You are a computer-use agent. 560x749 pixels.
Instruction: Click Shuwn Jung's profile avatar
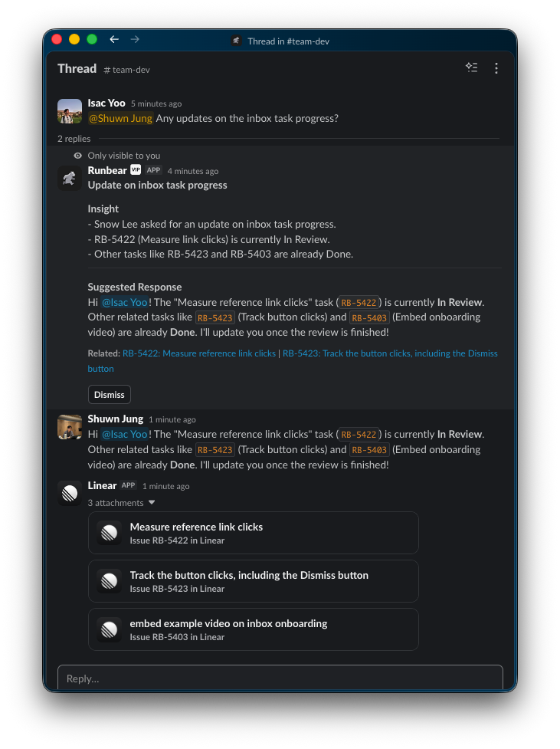(70, 427)
